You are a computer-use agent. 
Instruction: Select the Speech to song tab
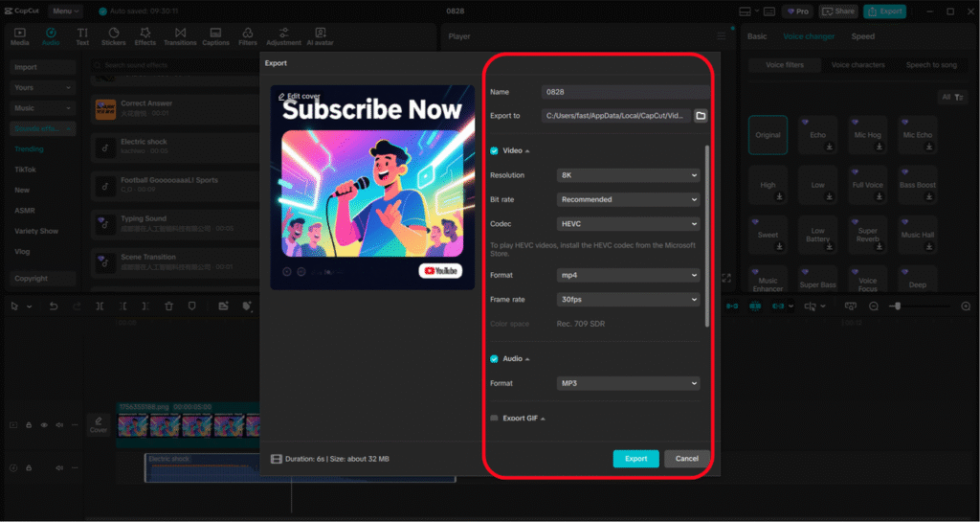click(931, 65)
